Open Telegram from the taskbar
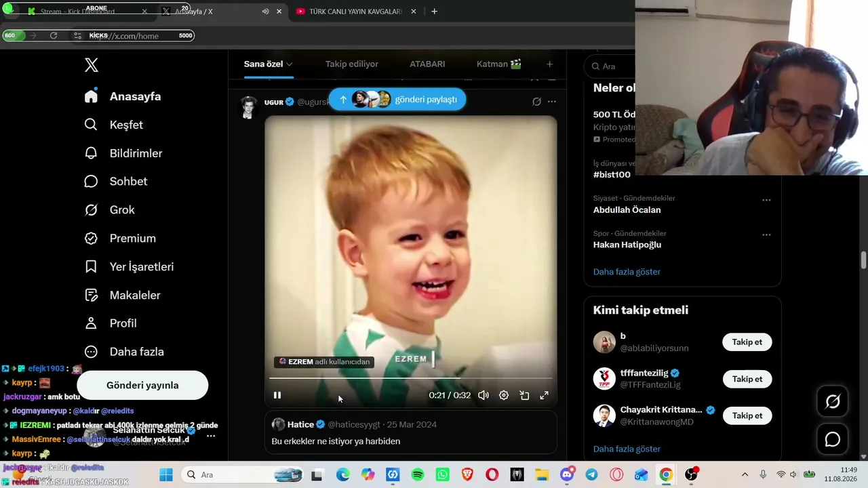The width and height of the screenshot is (868, 488). point(591,474)
